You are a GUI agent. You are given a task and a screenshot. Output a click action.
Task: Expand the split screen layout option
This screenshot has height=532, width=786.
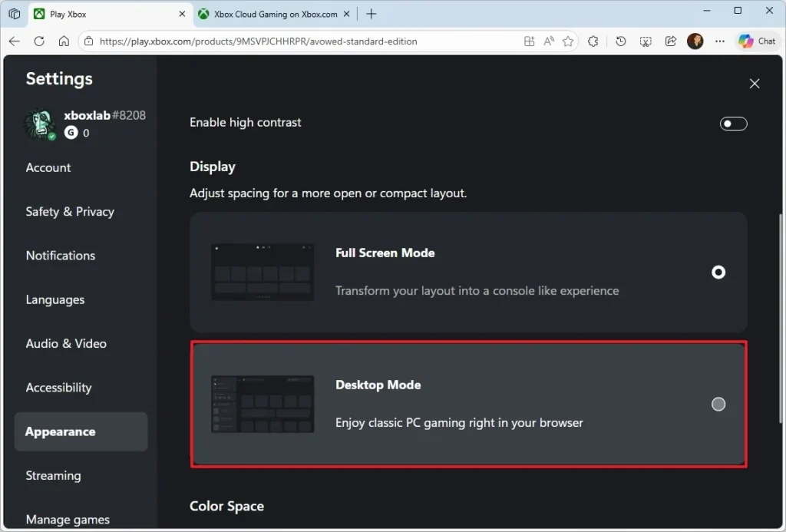[529, 41]
